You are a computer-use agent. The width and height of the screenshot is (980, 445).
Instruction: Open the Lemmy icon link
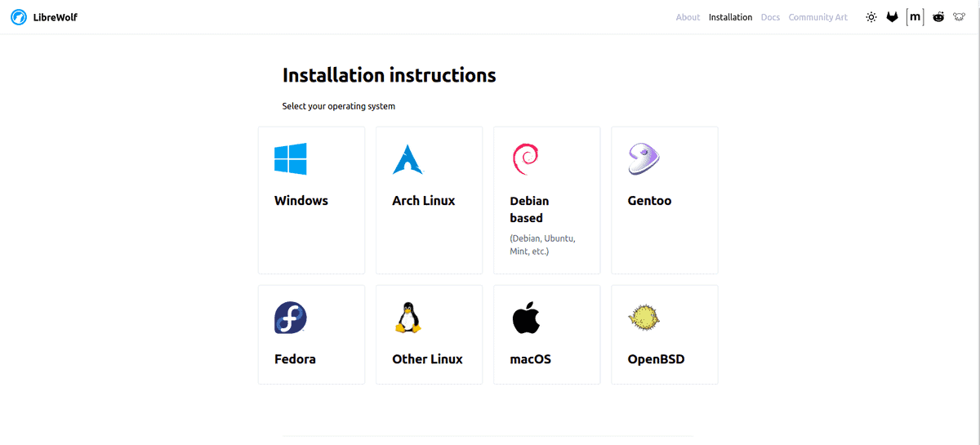point(959,17)
